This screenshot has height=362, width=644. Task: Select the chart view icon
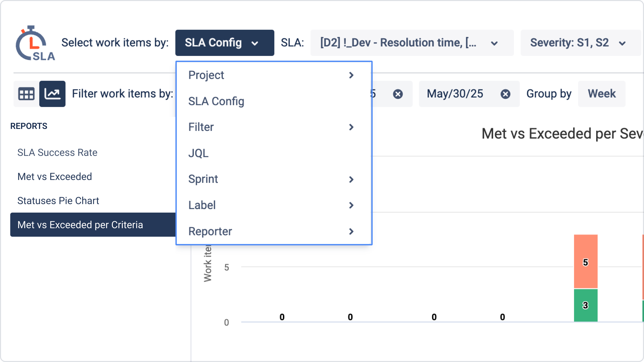52,94
